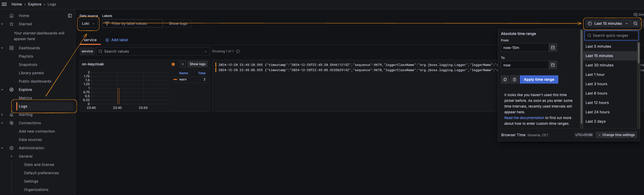This screenshot has width=644, height=195.
Task: Expand the Alerting section
Action: [x=2, y=115]
